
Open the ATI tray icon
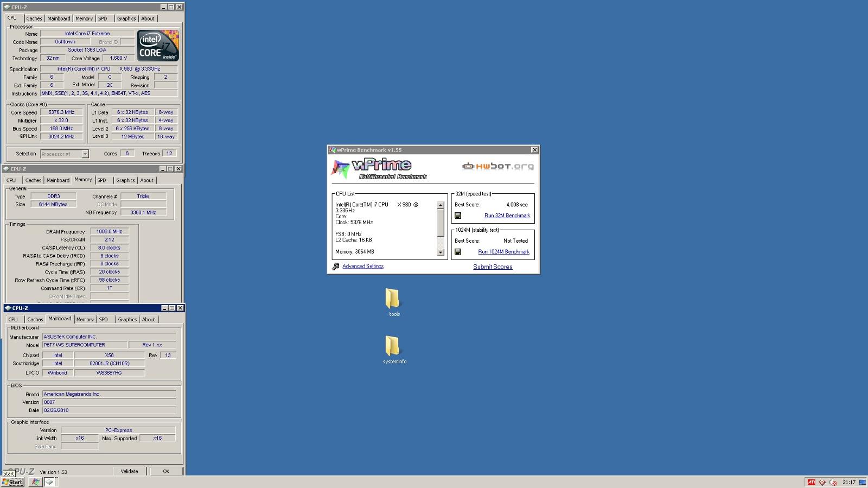point(811,482)
